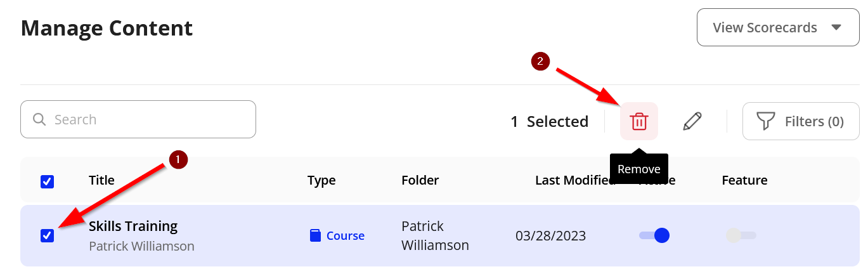Uncheck the Skills Training row checkbox
868x269 pixels.
point(48,236)
